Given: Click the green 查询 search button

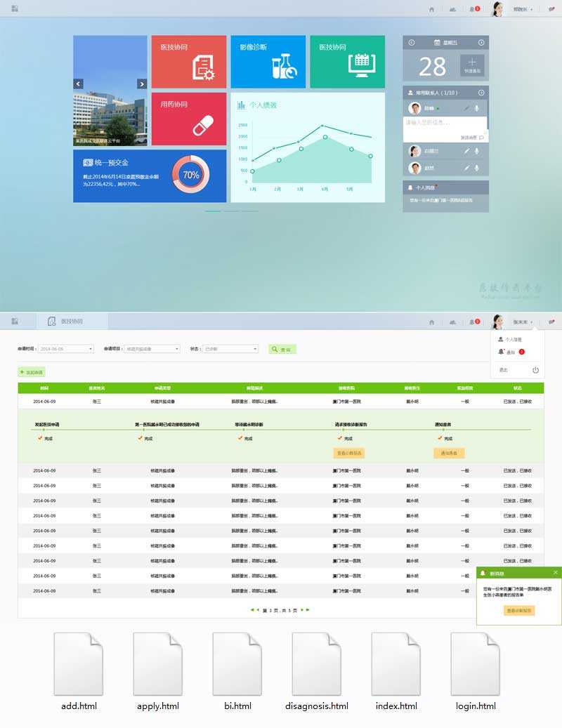Looking at the screenshot, I should pyautogui.click(x=282, y=349).
